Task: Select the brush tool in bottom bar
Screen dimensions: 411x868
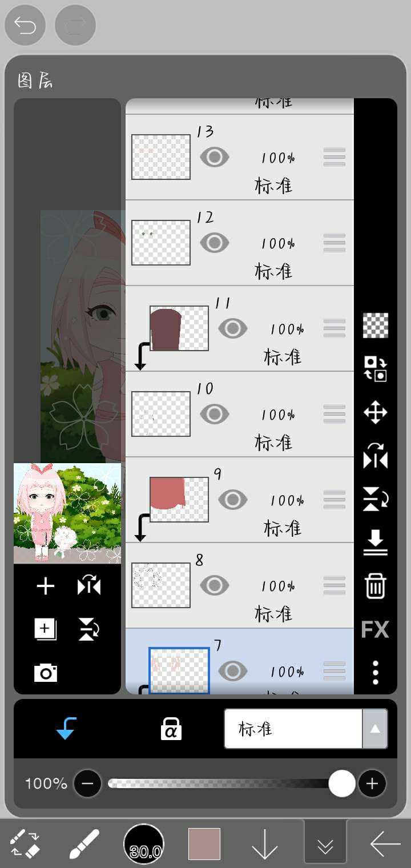Action: [84, 844]
